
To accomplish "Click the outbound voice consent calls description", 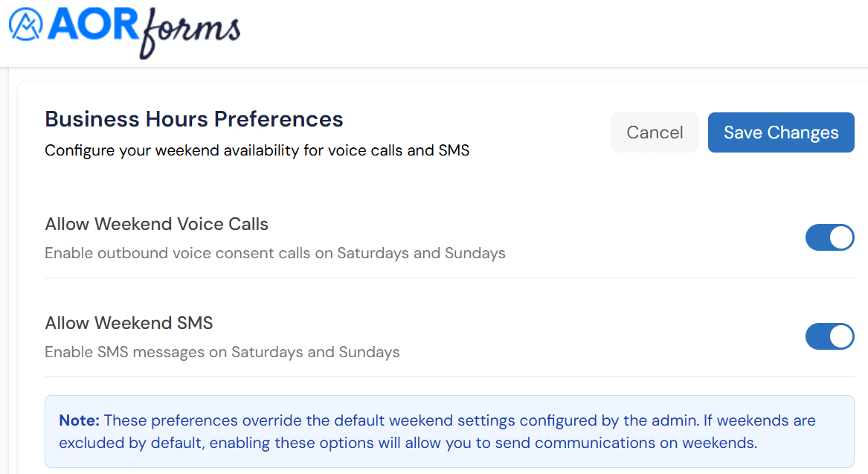I will pos(275,253).
